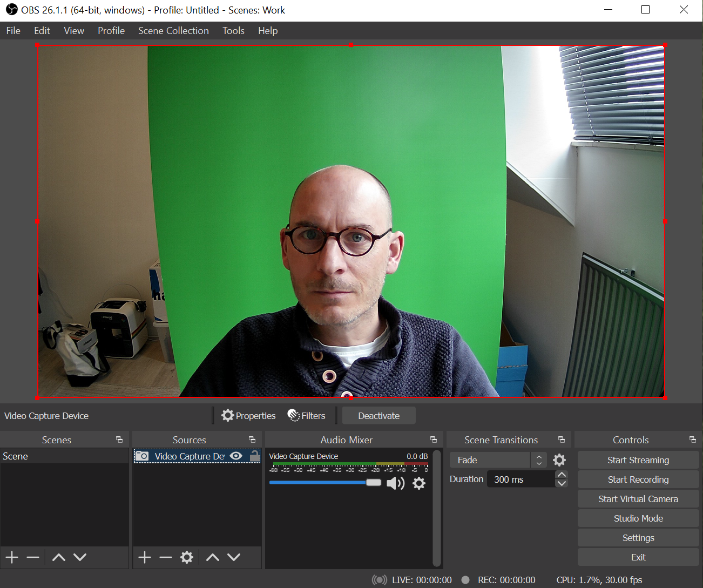Click Start Virtual Camera

[x=638, y=499]
